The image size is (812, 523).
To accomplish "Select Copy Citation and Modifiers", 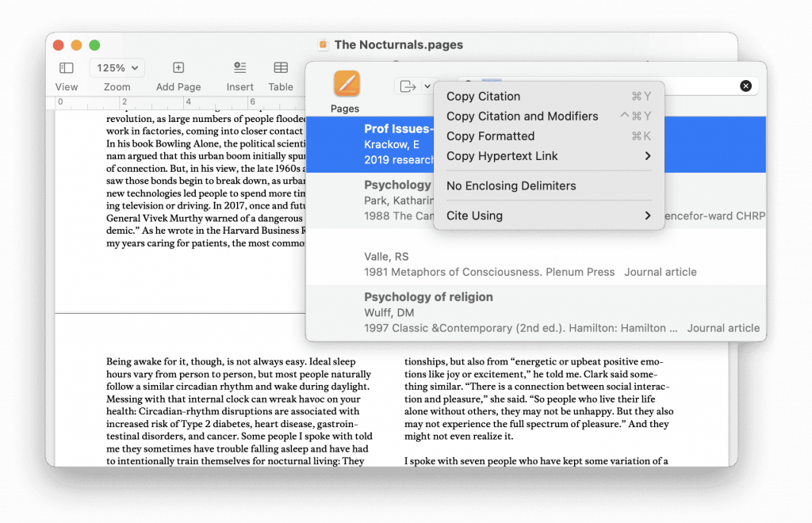I will point(522,116).
